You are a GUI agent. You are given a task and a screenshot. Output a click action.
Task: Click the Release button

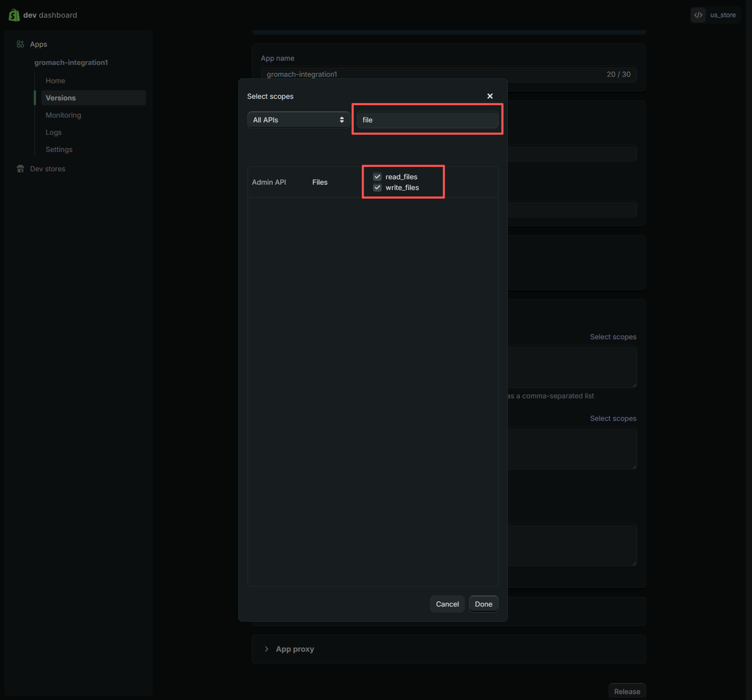click(x=627, y=691)
